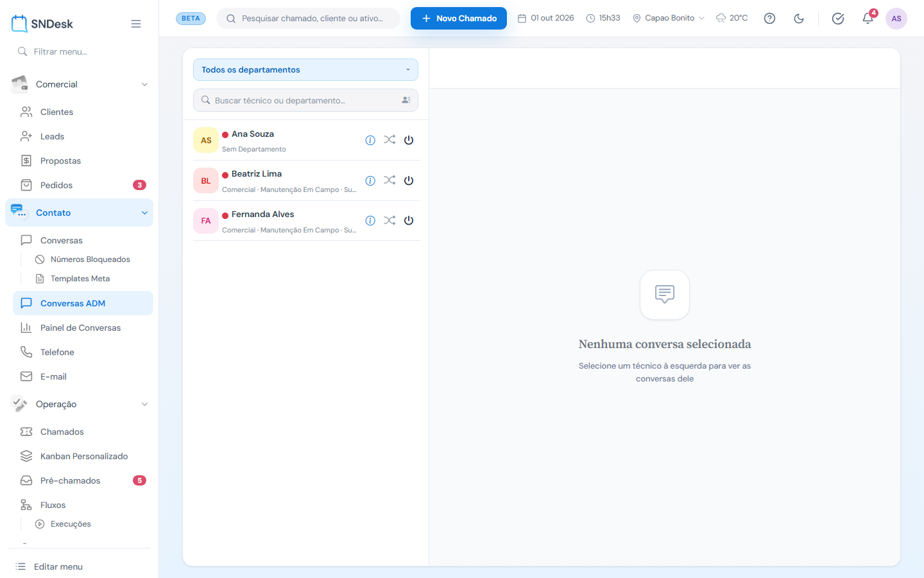This screenshot has width=924, height=578.
Task: Collapse the Comercial menu section
Action: click(80, 84)
